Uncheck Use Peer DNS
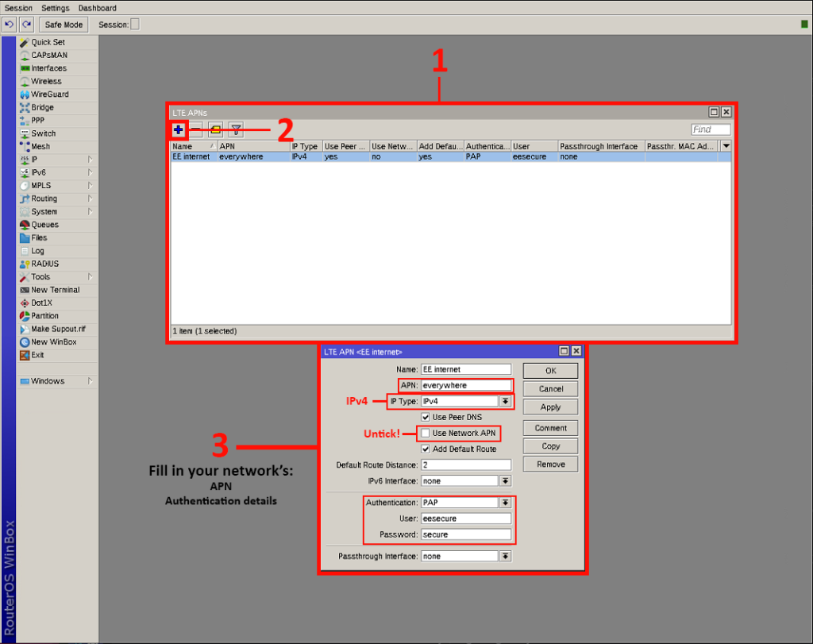This screenshot has height=644, width=813. [426, 417]
